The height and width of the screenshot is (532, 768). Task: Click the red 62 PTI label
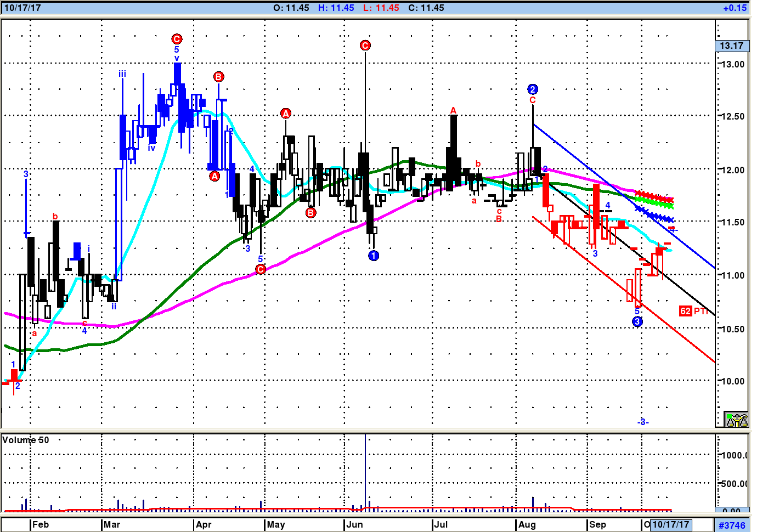pos(693,311)
